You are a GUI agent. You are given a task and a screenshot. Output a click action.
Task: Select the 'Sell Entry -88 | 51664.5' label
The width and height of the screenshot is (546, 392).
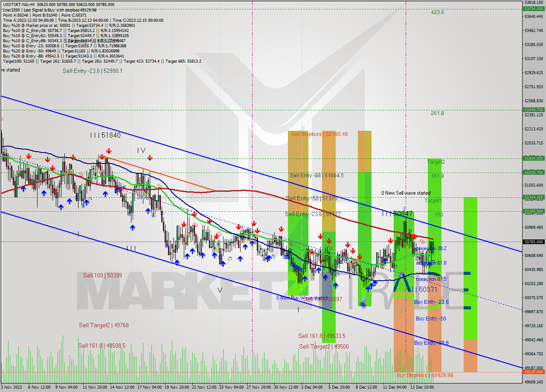317,175
